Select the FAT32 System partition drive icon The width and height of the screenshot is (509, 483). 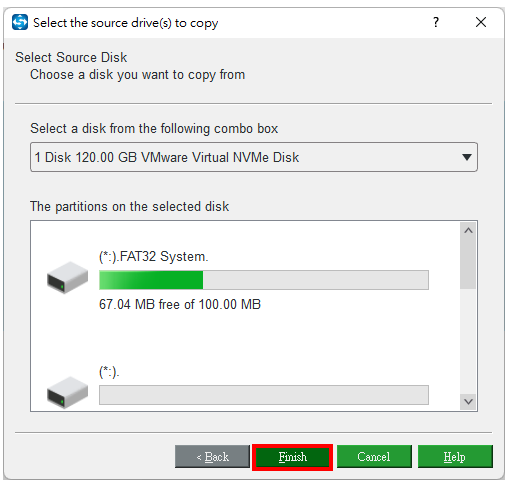tap(67, 278)
